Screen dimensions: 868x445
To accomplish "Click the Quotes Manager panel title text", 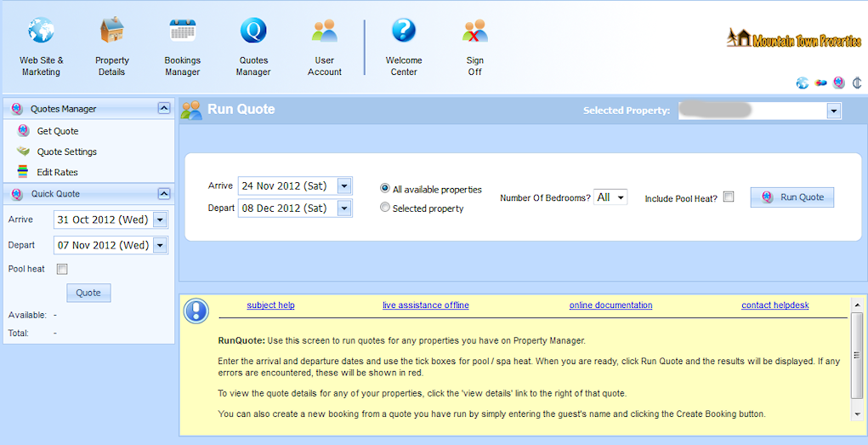I will point(64,109).
